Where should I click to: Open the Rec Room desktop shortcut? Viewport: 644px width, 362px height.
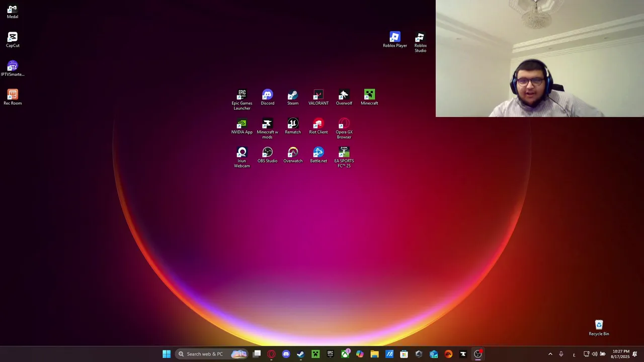[13, 98]
